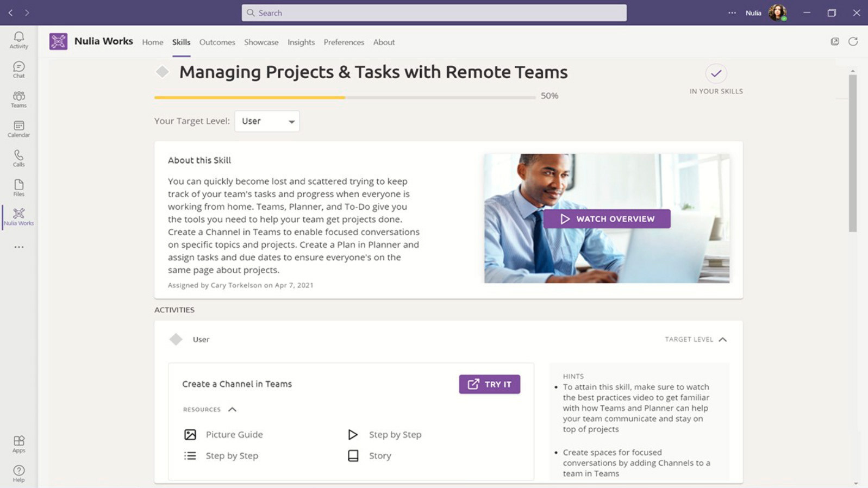
Task: Collapse the Resources list
Action: click(x=232, y=409)
